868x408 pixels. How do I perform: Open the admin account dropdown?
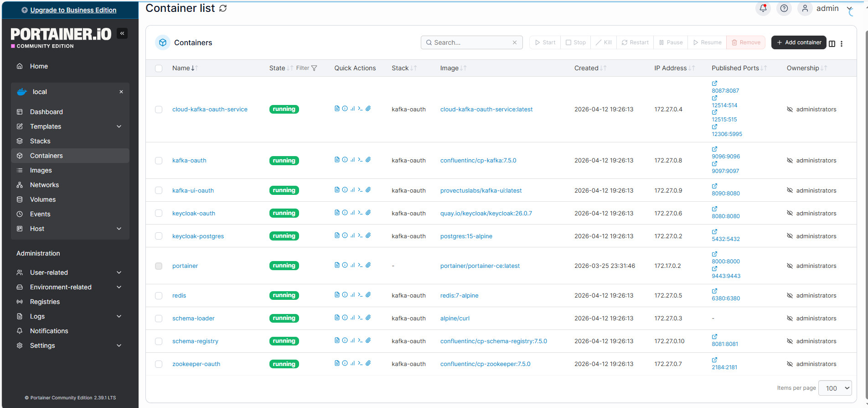point(849,9)
